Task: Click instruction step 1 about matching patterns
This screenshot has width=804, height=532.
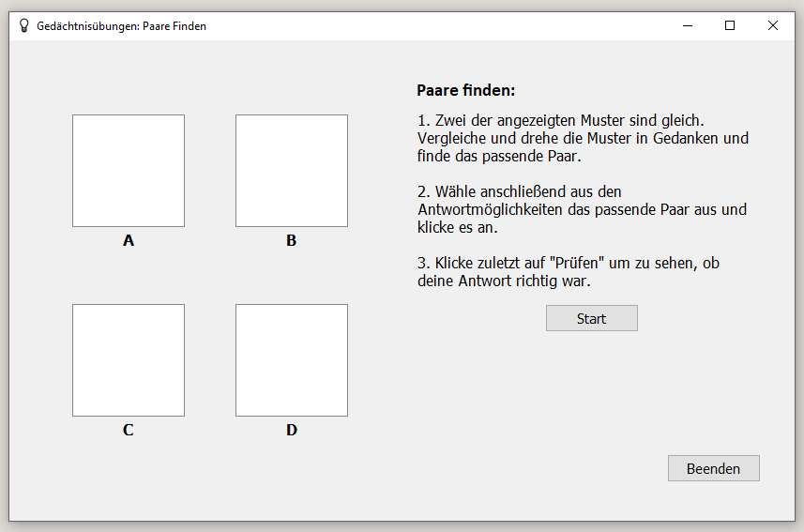Action: [x=583, y=138]
